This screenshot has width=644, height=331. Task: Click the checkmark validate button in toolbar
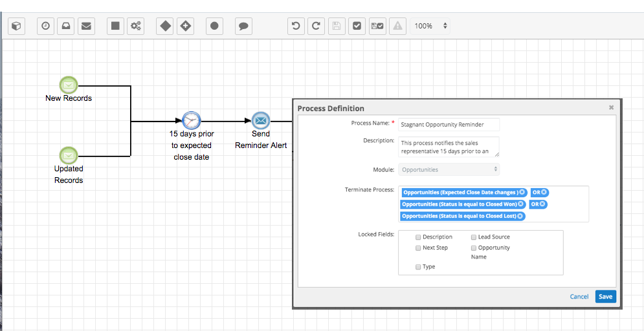point(356,26)
